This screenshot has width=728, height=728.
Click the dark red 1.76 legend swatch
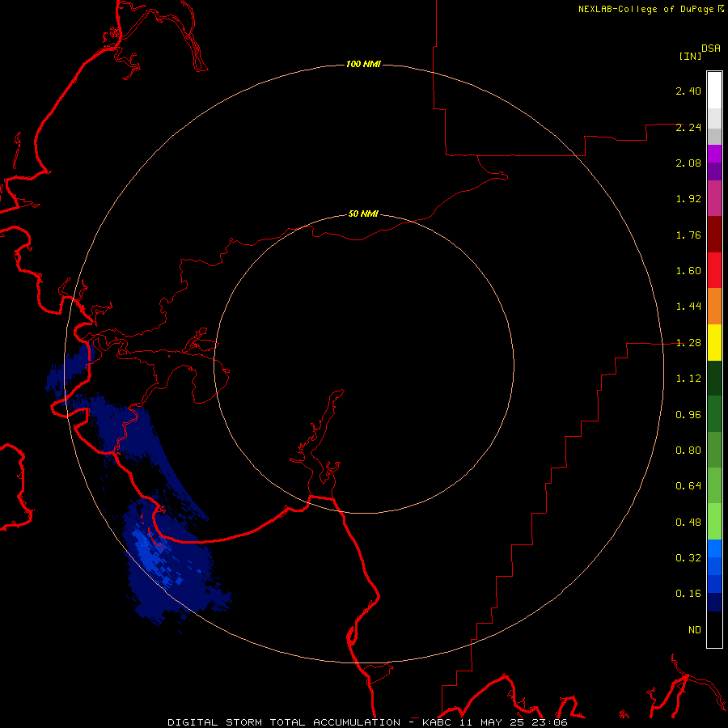(714, 235)
